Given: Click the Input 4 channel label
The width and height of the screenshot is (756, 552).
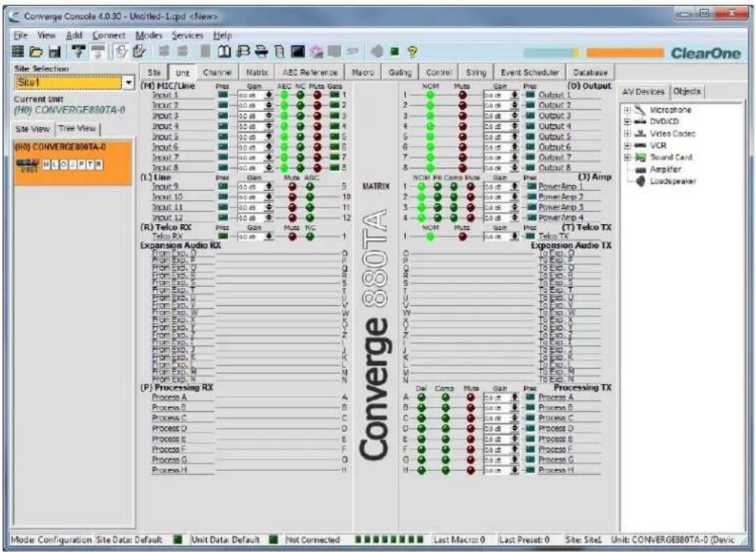Looking at the screenshot, I should point(165,126).
